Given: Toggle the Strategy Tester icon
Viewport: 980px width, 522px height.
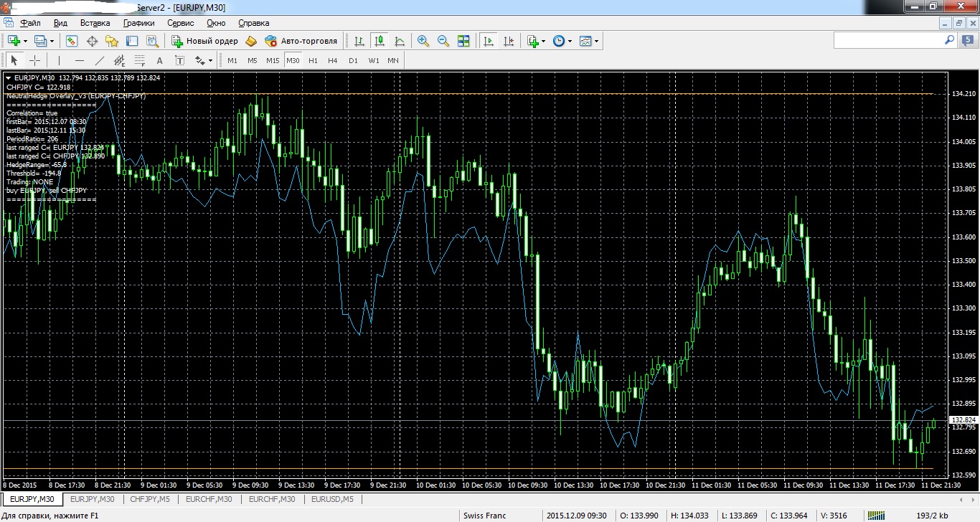Looking at the screenshot, I should (152, 41).
